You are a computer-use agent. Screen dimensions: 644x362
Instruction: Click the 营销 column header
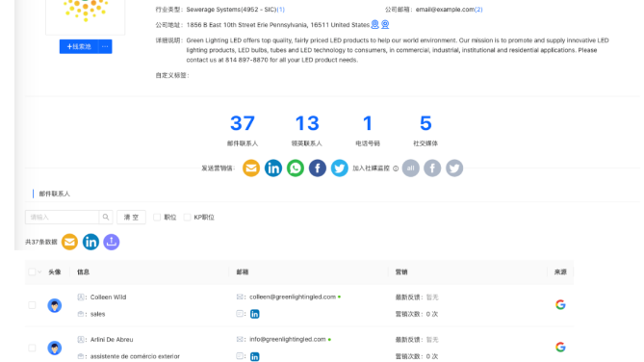(401, 271)
